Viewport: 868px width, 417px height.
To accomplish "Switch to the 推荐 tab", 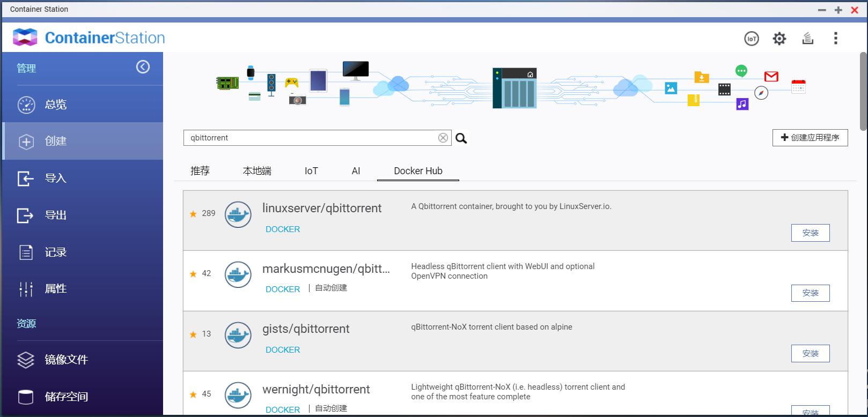I will [200, 171].
